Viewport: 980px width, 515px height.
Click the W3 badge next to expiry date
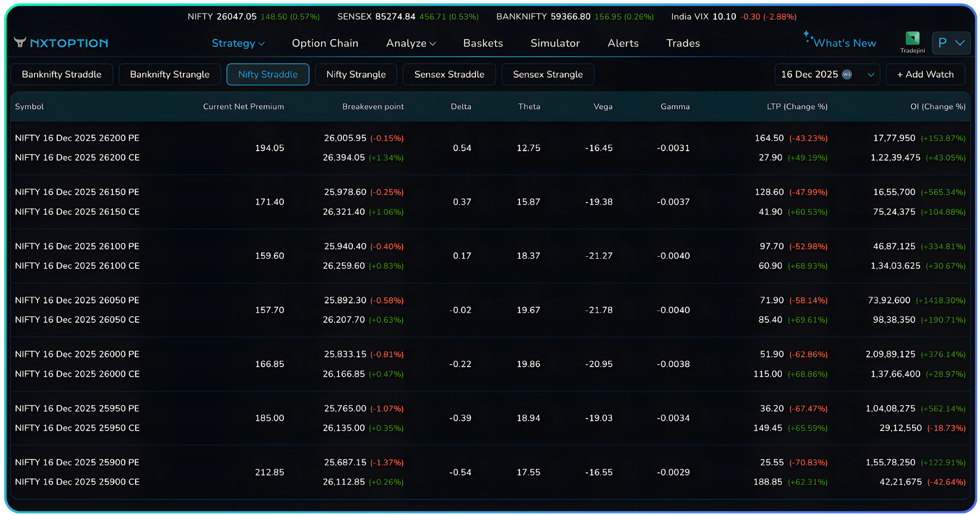847,75
